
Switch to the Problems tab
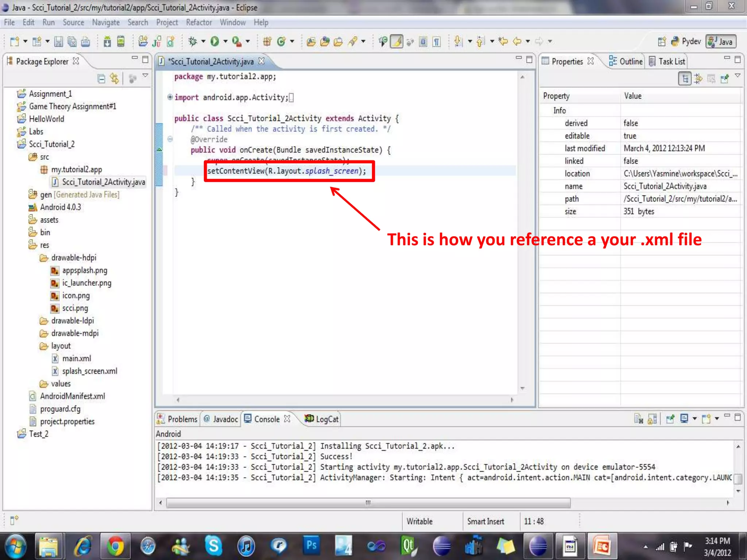(177, 419)
